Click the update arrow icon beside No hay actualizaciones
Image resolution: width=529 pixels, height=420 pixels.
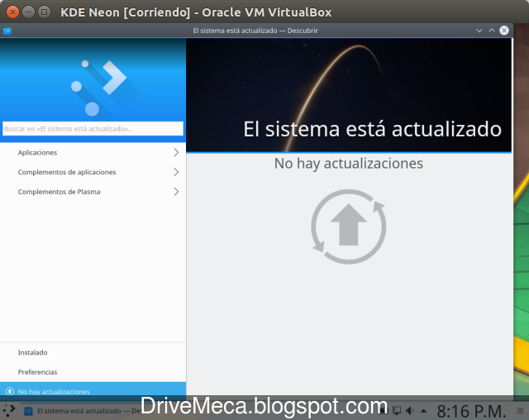[x=10, y=391]
